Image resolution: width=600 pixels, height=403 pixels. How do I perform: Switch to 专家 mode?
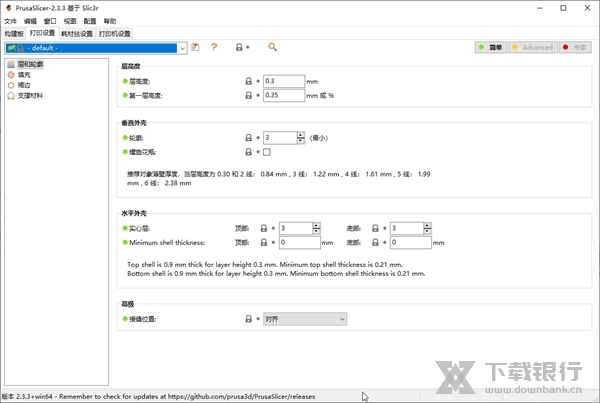coord(575,47)
